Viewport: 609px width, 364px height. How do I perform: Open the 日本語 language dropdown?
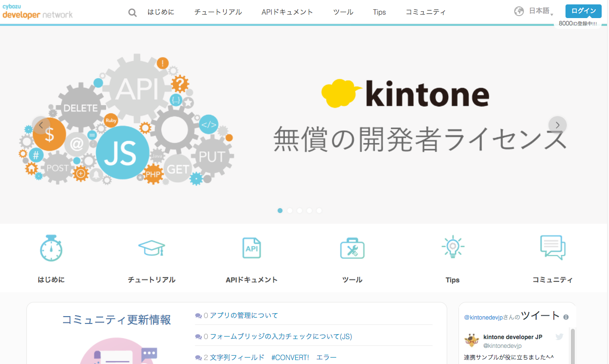pos(541,11)
